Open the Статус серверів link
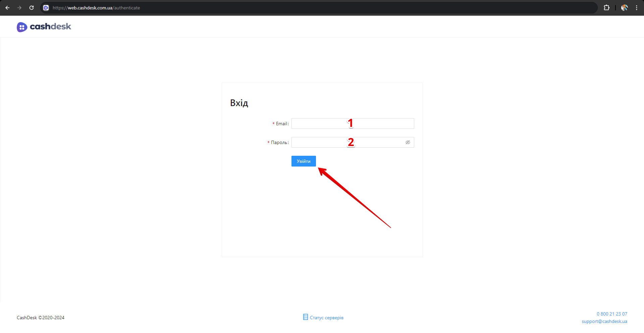Image resolution: width=644 pixels, height=333 pixels. pos(326,318)
